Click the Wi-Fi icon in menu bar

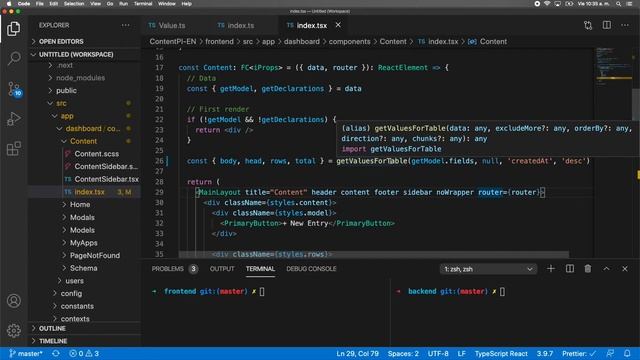pyautogui.click(x=547, y=4)
